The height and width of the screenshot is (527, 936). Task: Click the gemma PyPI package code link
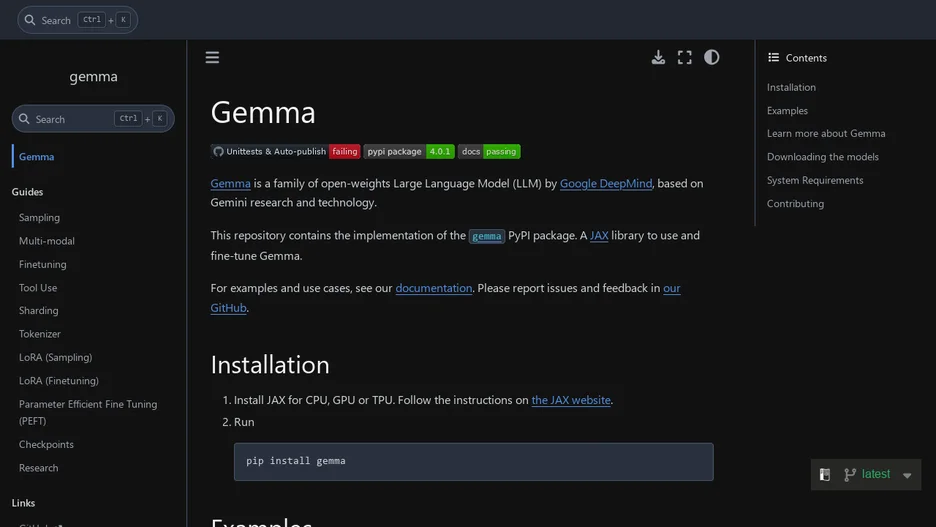[x=487, y=236]
